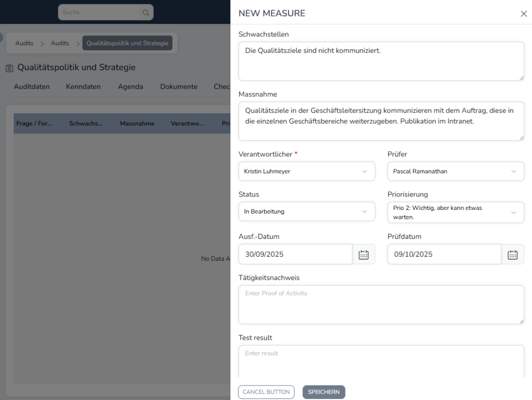Open the Prüfer dropdown
This screenshot has width=532, height=400.
pyautogui.click(x=455, y=171)
